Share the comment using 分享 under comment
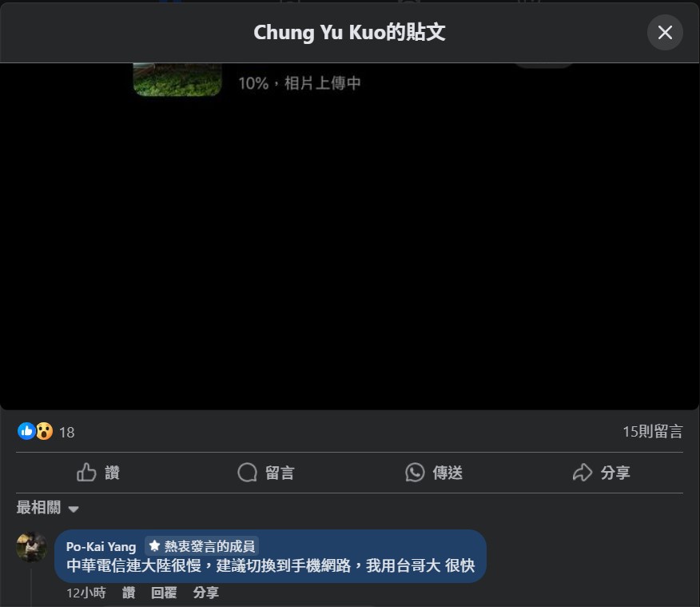 coord(206,593)
